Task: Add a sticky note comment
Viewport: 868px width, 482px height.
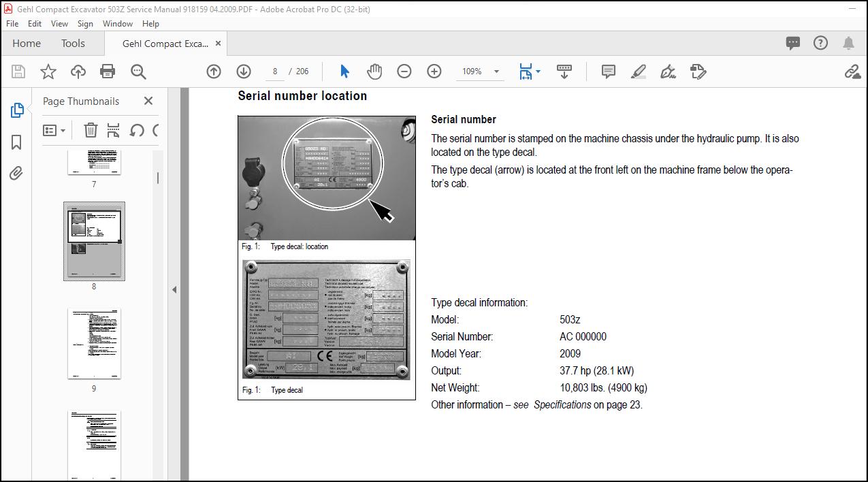Action: click(609, 71)
